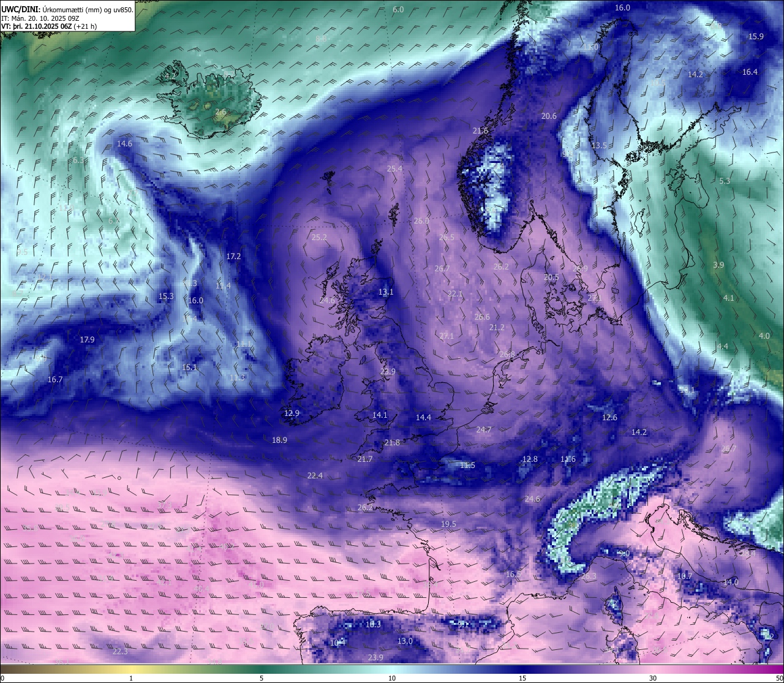Click the map value '23.9' over Spain
This screenshot has height=683, width=784.
[x=375, y=658]
